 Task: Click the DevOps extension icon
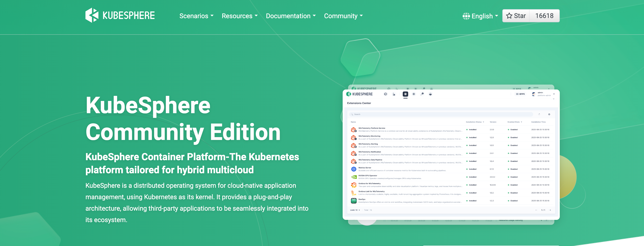(x=353, y=201)
